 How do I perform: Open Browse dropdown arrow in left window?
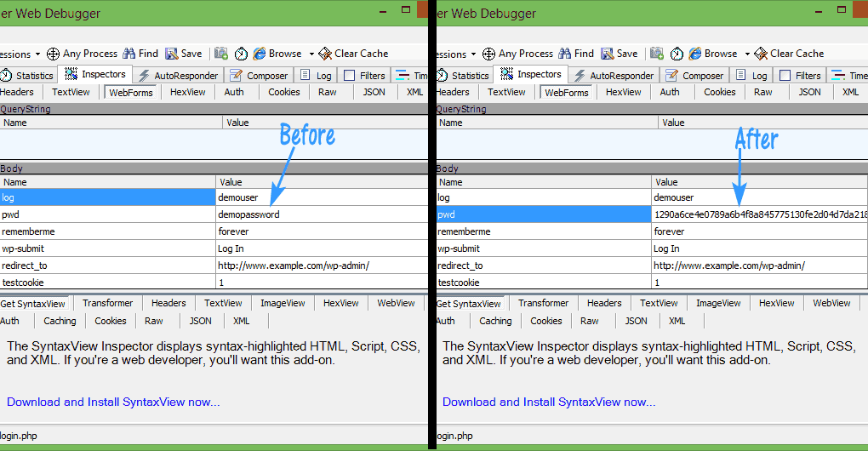[311, 54]
